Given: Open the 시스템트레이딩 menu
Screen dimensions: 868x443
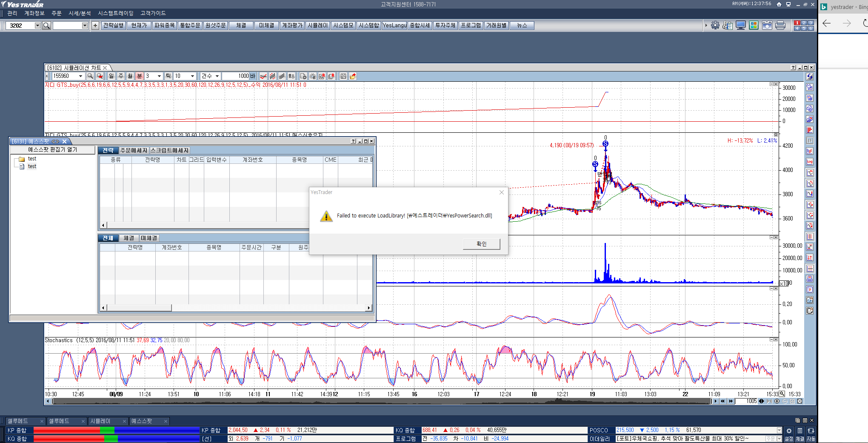Looking at the screenshot, I should pyautogui.click(x=115, y=13).
